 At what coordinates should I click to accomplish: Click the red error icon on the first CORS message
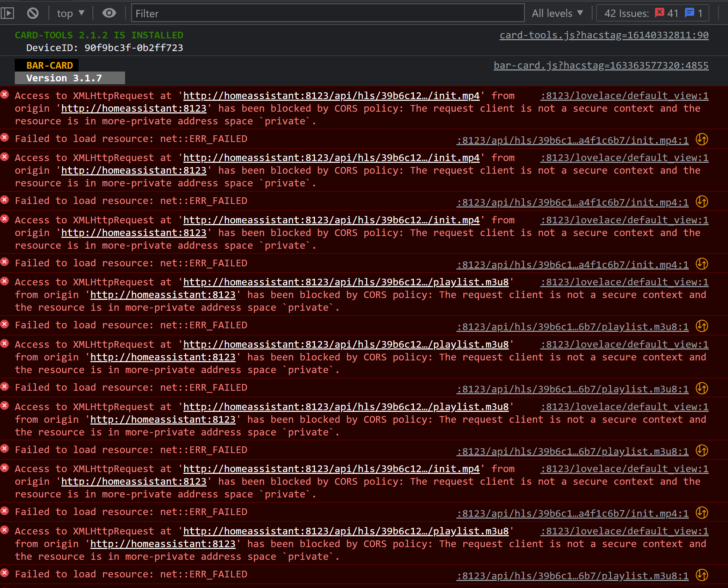click(5, 94)
